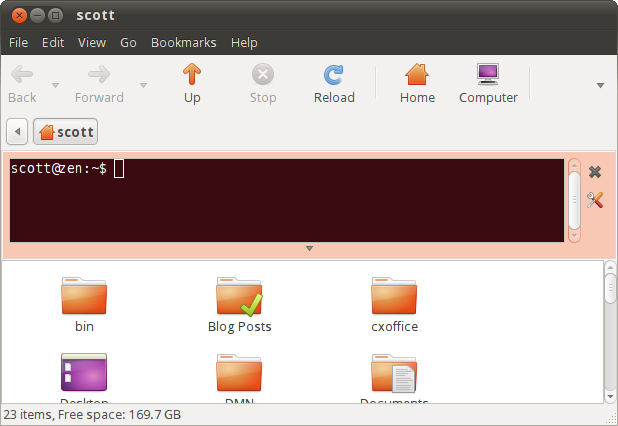Close the embedded terminal pane
The height and width of the screenshot is (426, 618).
click(595, 172)
